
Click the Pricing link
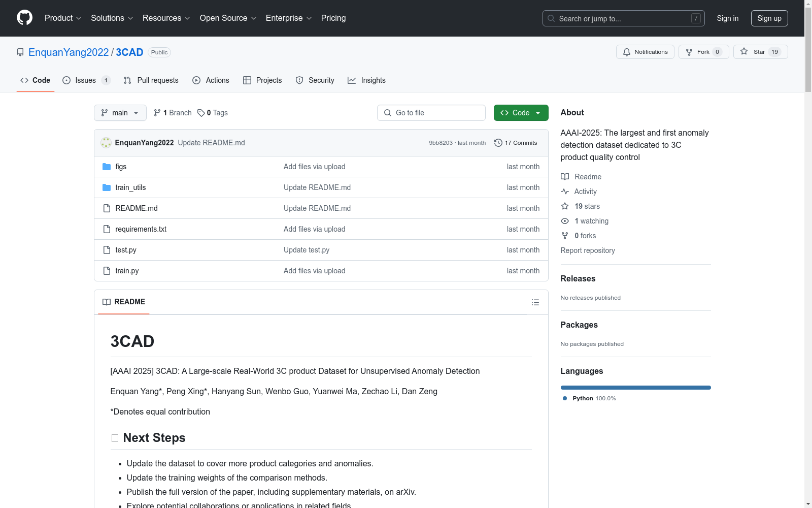point(333,18)
